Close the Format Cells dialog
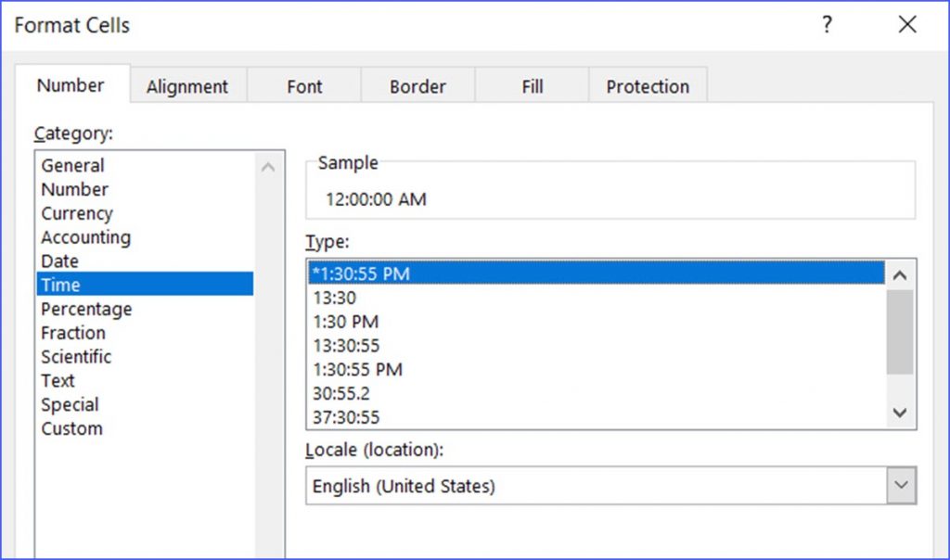 [907, 25]
